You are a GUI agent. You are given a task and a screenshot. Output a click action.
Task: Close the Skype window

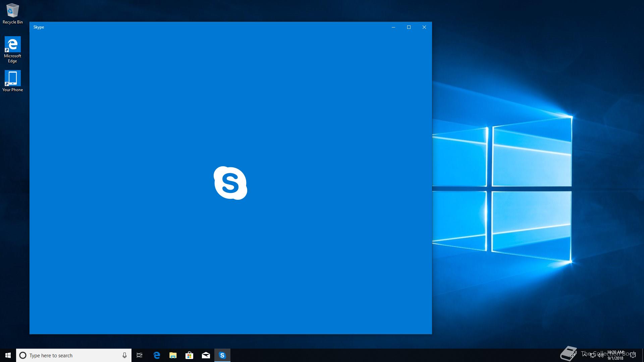point(424,27)
